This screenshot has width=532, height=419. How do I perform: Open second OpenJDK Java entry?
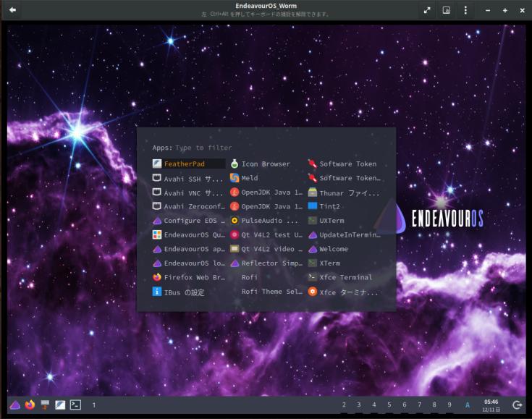coord(266,206)
